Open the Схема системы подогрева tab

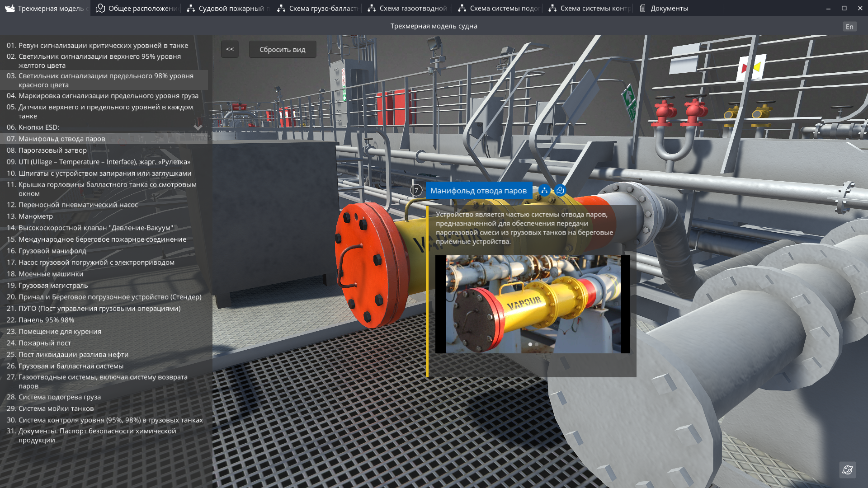click(497, 8)
